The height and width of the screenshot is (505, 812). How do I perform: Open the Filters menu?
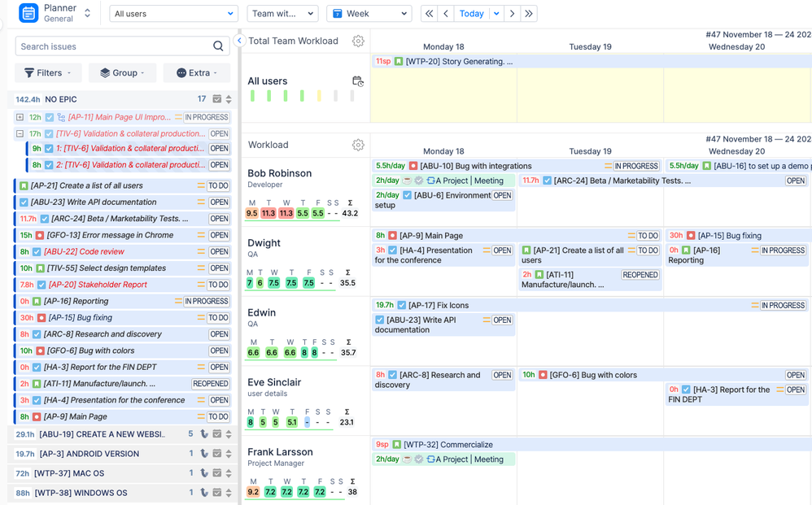click(48, 73)
